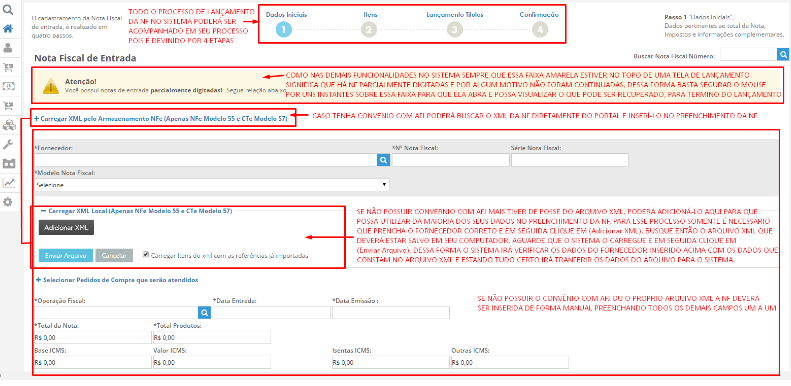The image size is (791, 386).
Task: Focus the Nº Nota Fiscal input field
Action: coord(450,160)
